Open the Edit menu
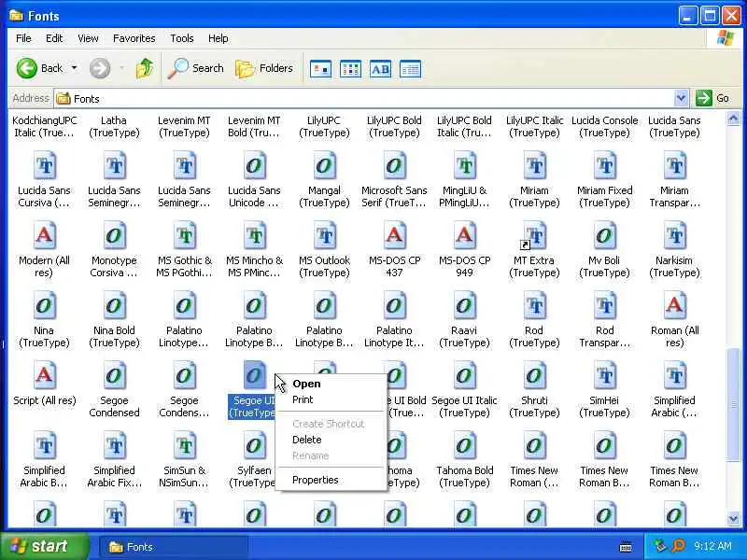This screenshot has height=560, width=747. tap(54, 38)
